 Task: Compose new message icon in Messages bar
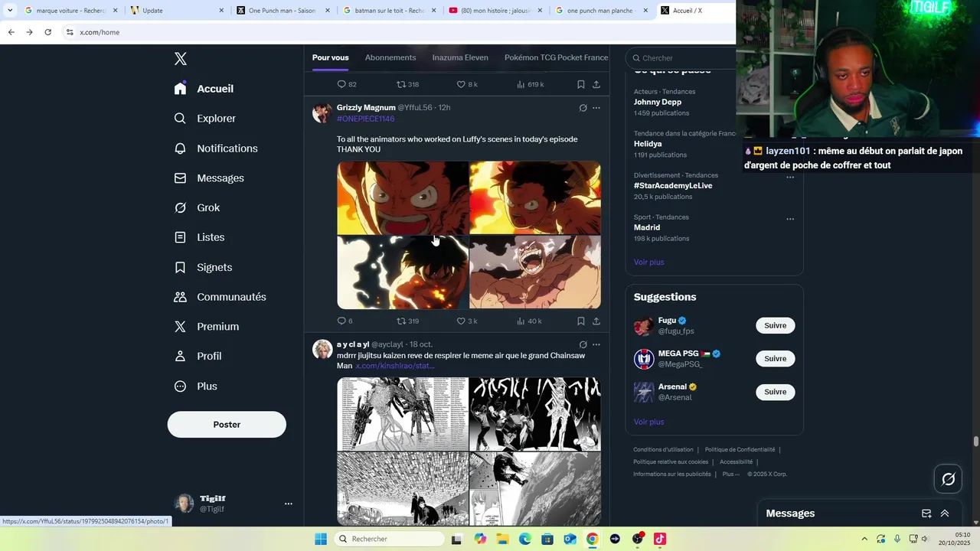click(926, 514)
